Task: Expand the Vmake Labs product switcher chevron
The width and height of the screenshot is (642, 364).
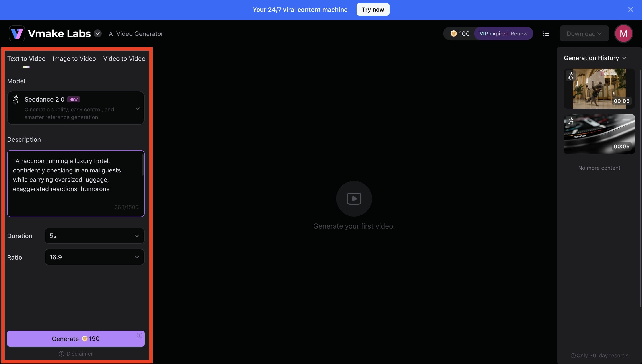Action: coord(98,33)
